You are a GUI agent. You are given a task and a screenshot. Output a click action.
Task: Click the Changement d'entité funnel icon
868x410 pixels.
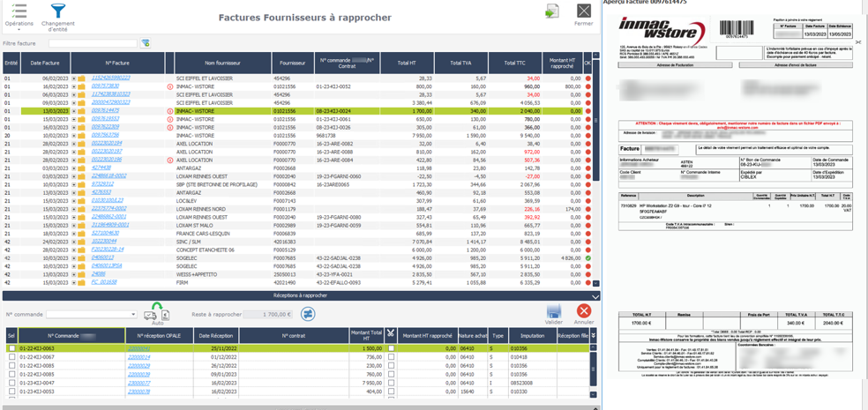tap(58, 11)
